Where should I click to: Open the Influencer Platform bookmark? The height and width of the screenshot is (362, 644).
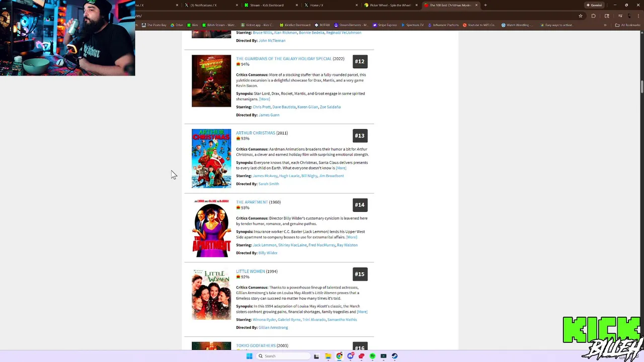443,25
